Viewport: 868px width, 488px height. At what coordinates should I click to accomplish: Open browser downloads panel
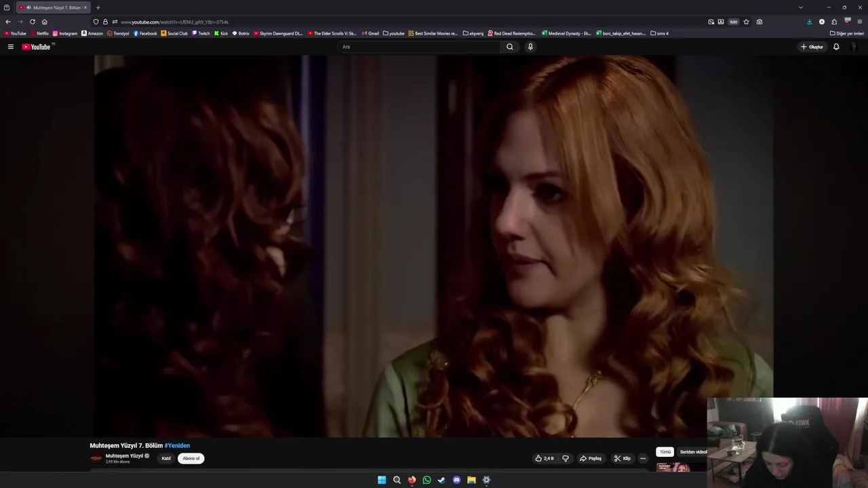(809, 22)
